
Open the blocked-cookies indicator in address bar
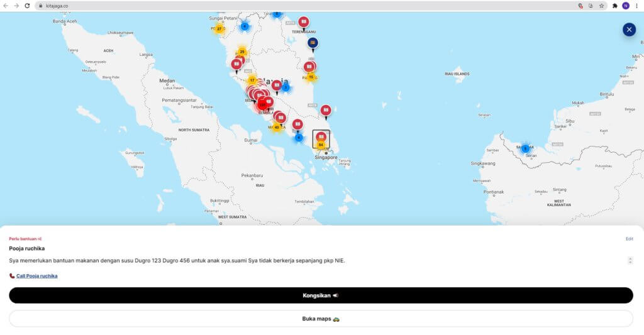580,6
